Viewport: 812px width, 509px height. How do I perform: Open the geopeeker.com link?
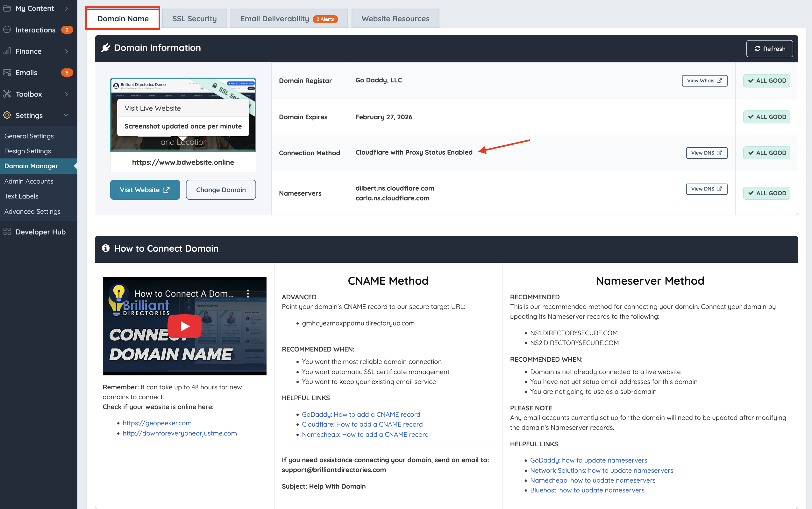(x=157, y=423)
